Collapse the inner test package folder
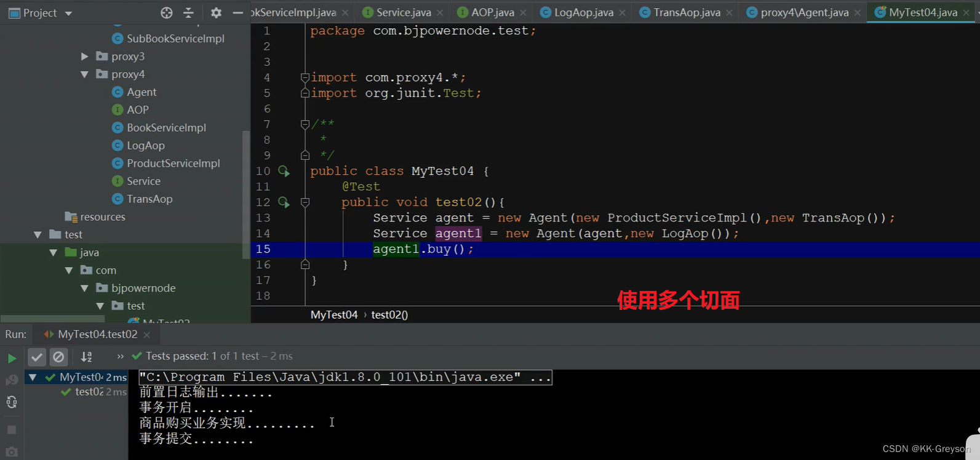Screen dimensions: 980x460 click(100, 306)
